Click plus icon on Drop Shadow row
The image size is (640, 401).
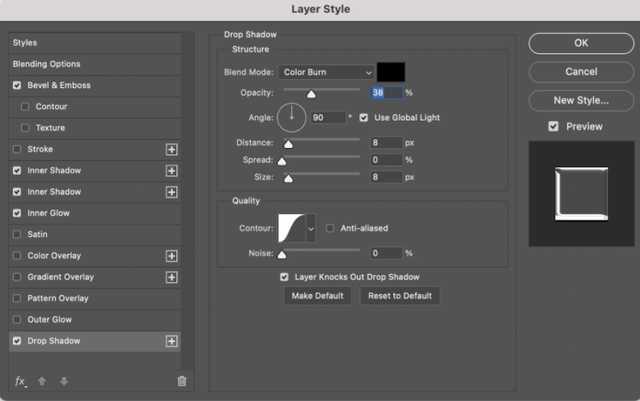coord(171,341)
